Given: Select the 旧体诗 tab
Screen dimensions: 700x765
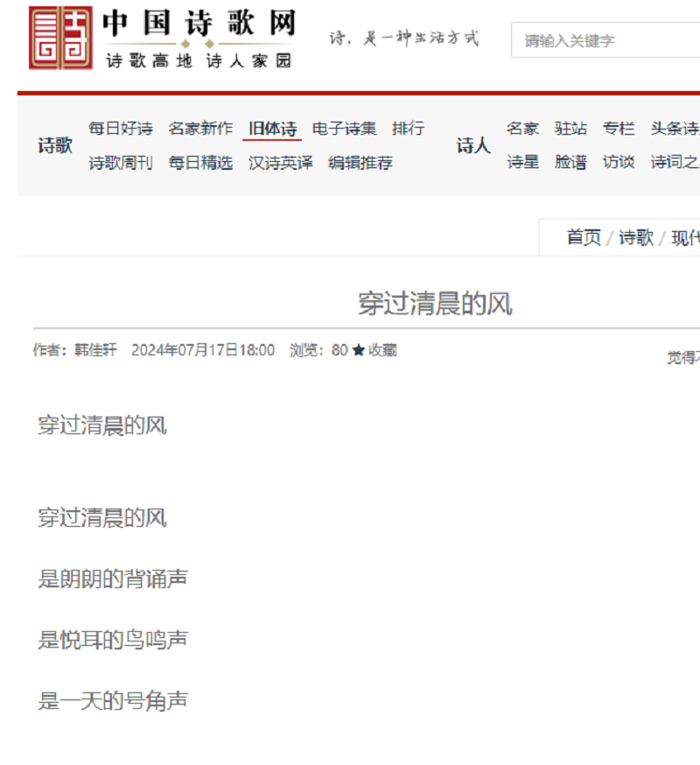Looking at the screenshot, I should tap(272, 129).
